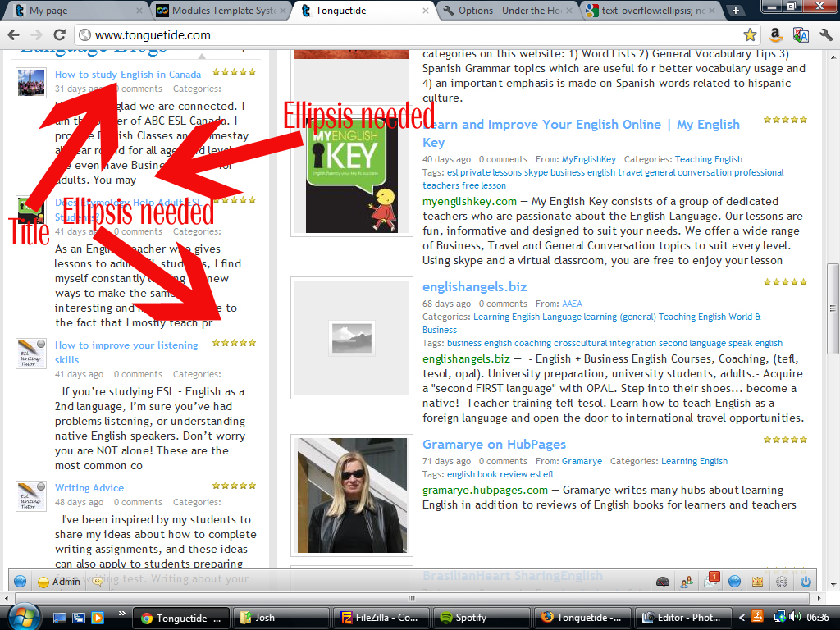Open avatar next to How to study English in Canada
840x630 pixels.
(x=31, y=83)
